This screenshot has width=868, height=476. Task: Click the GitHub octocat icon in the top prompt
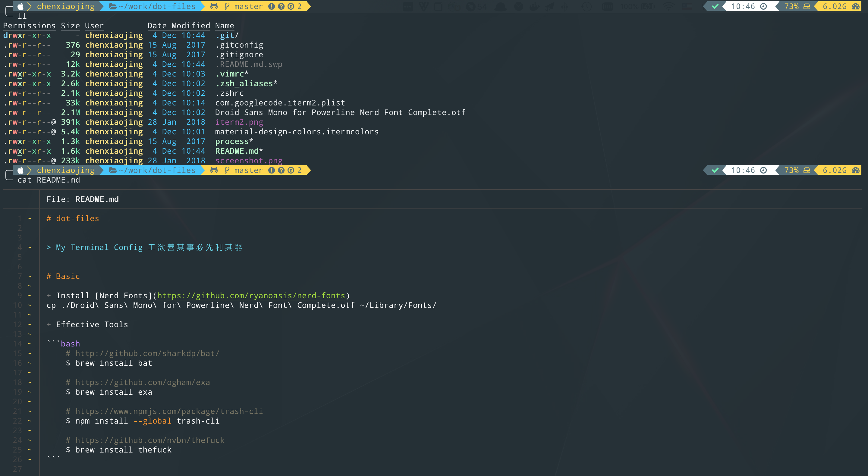point(214,6)
